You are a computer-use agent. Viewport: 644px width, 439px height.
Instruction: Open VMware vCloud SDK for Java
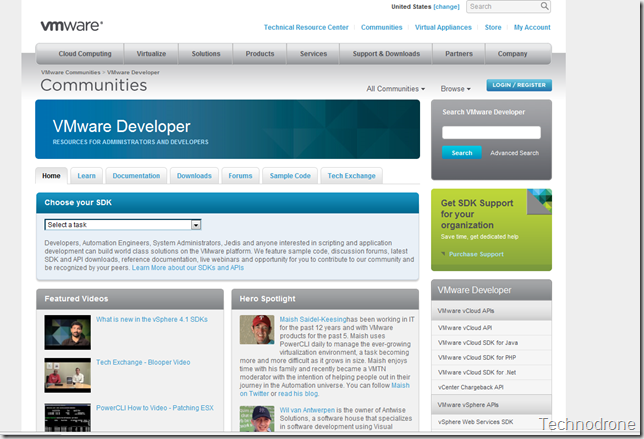478,342
